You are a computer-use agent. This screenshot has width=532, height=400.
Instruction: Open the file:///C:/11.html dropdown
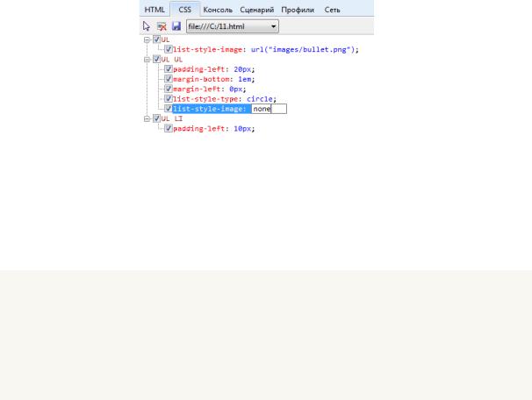click(x=233, y=26)
